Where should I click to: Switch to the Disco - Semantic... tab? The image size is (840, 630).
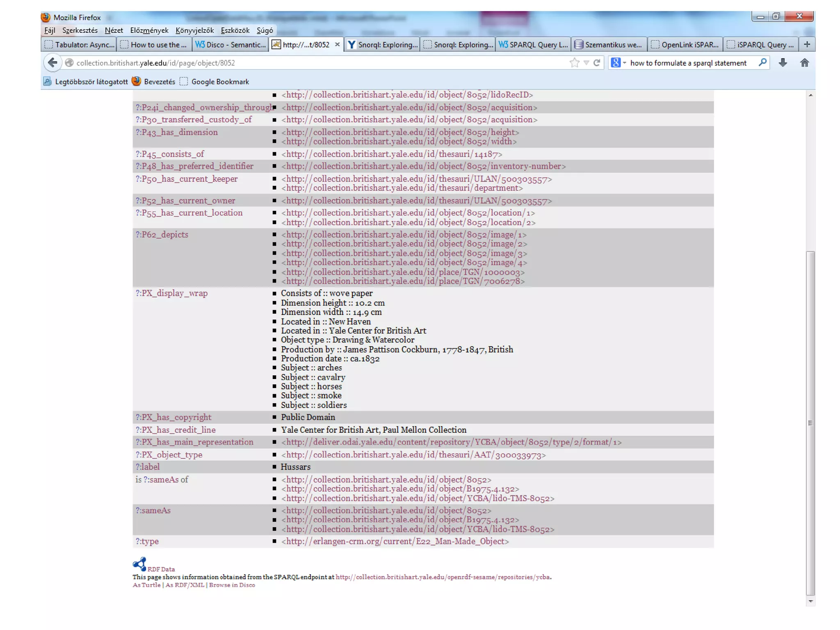coord(231,44)
